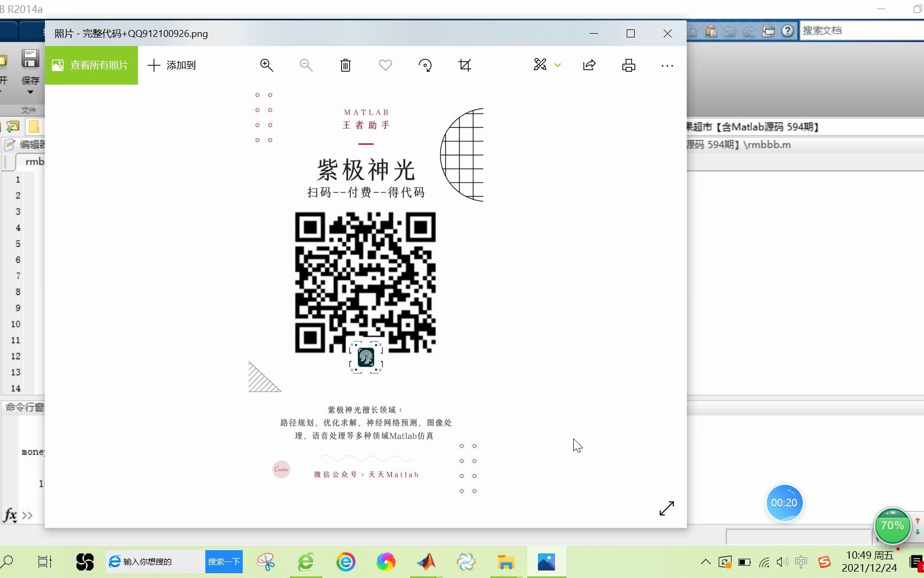Click the MATLAB fx function browser icon

[10, 515]
